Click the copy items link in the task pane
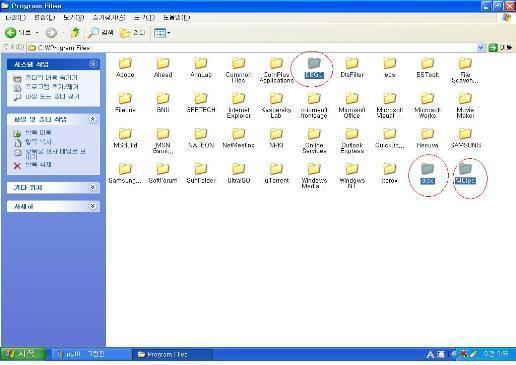This screenshot has width=516, height=365. coord(32,142)
